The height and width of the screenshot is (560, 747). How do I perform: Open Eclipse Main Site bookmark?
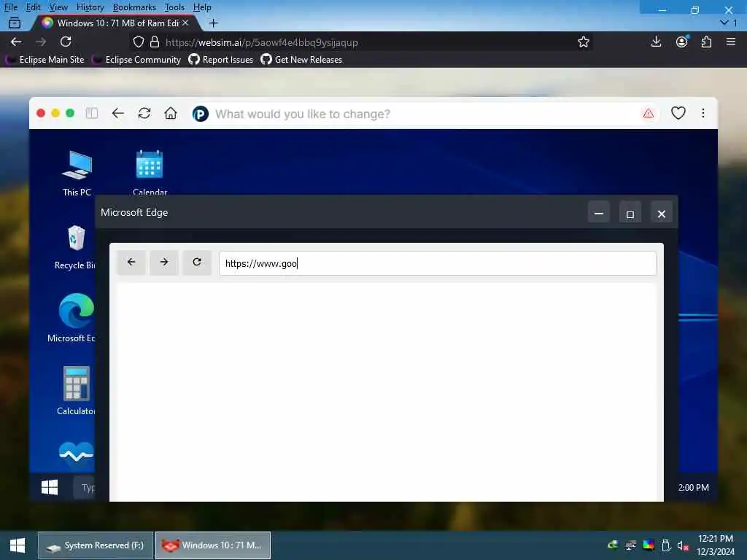[x=46, y=60]
